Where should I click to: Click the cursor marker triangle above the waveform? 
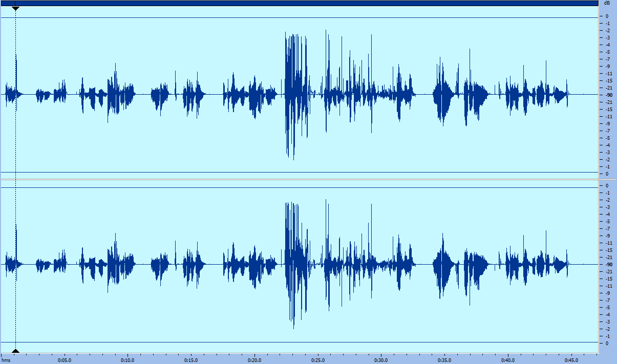coord(16,8)
